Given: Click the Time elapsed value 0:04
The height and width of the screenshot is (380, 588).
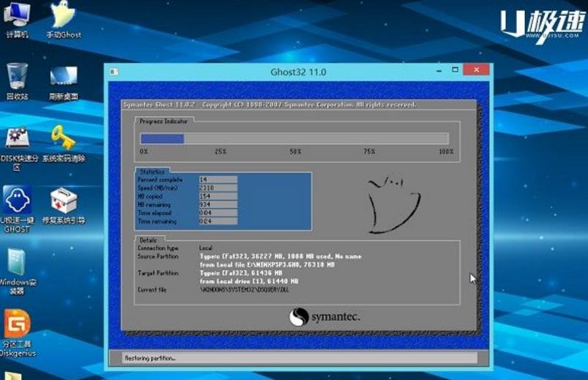Looking at the screenshot, I should [x=218, y=212].
